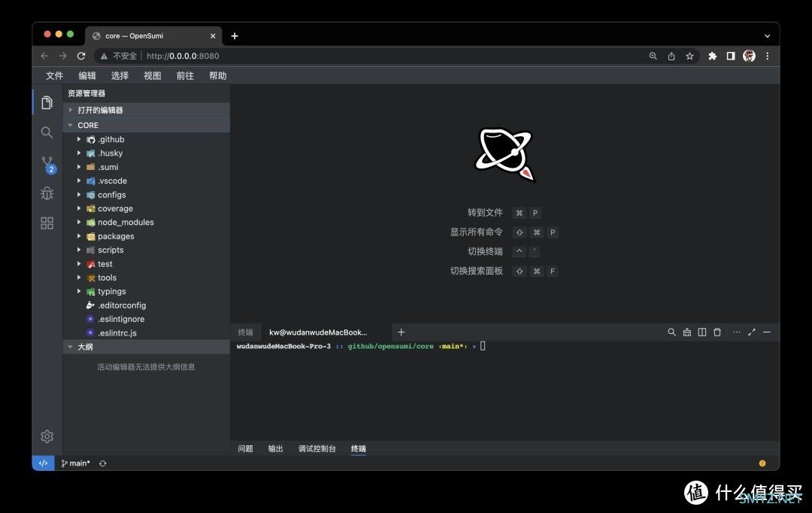Switch to the 问题 panel tab

245,449
